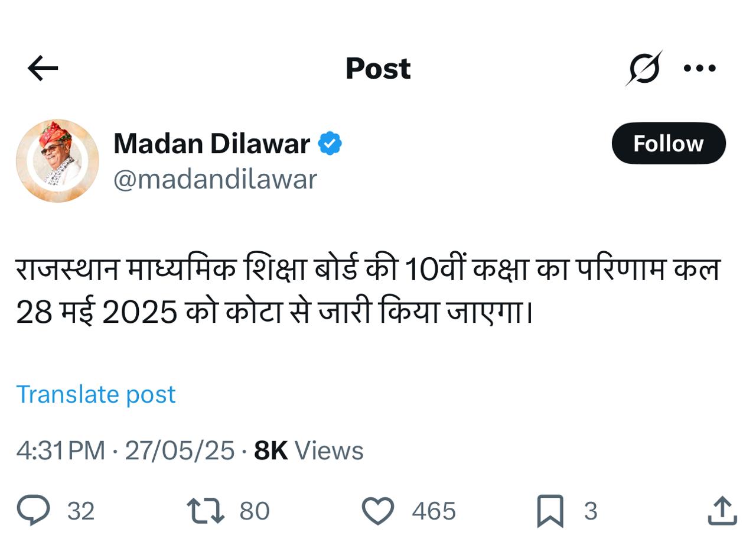Click the Hindi post text
This screenshot has height=548, width=756.
(x=367, y=291)
